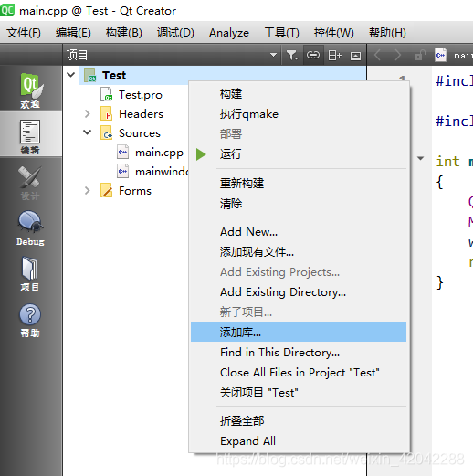Click the Headers folder icon
Viewport: 473px width, 476px height.
pos(106,113)
